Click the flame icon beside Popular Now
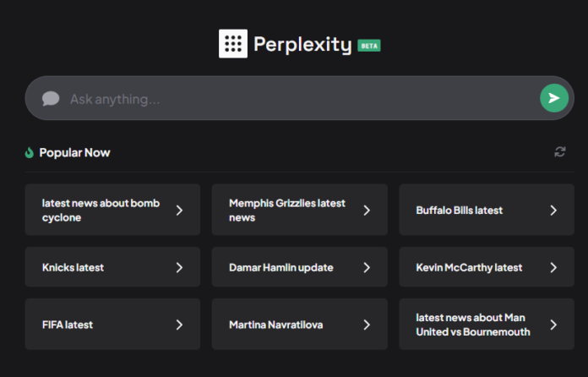The height and width of the screenshot is (377, 588). (30, 153)
